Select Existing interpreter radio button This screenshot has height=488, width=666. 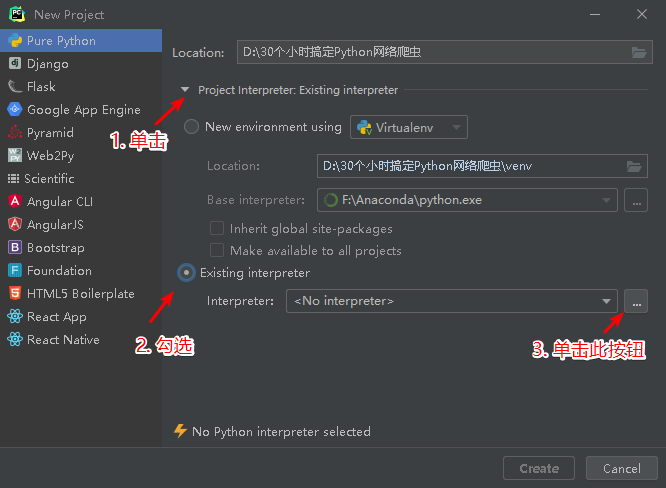(186, 273)
